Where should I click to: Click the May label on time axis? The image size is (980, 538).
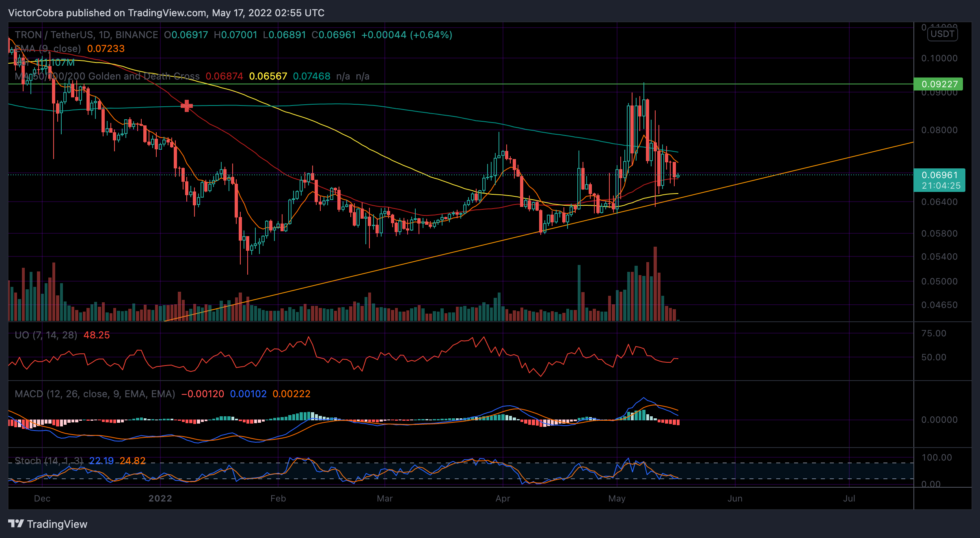(x=617, y=499)
